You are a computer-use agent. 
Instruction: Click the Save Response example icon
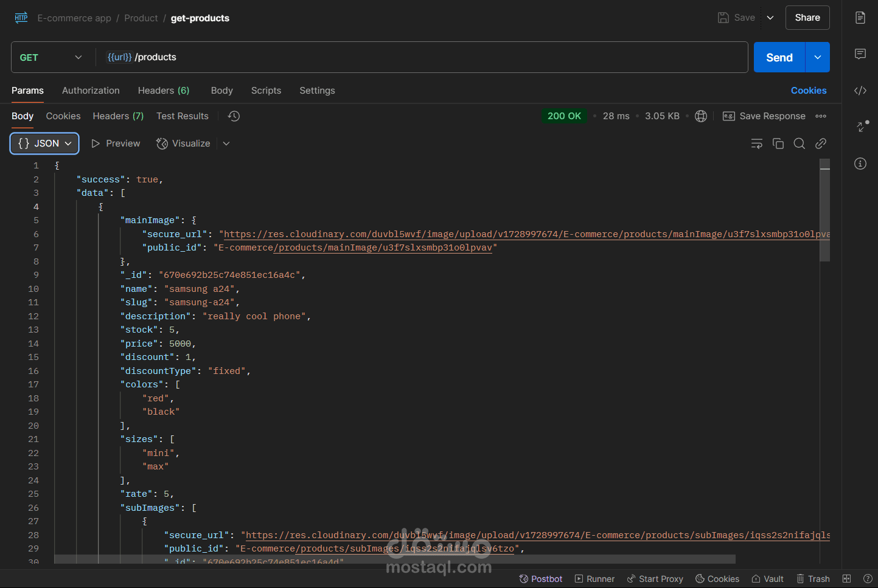tap(728, 116)
